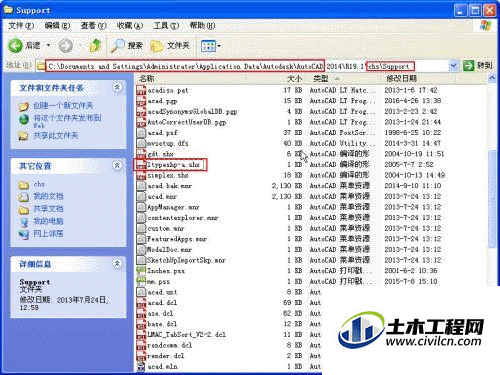Click the publish folder to Web link

(67, 121)
